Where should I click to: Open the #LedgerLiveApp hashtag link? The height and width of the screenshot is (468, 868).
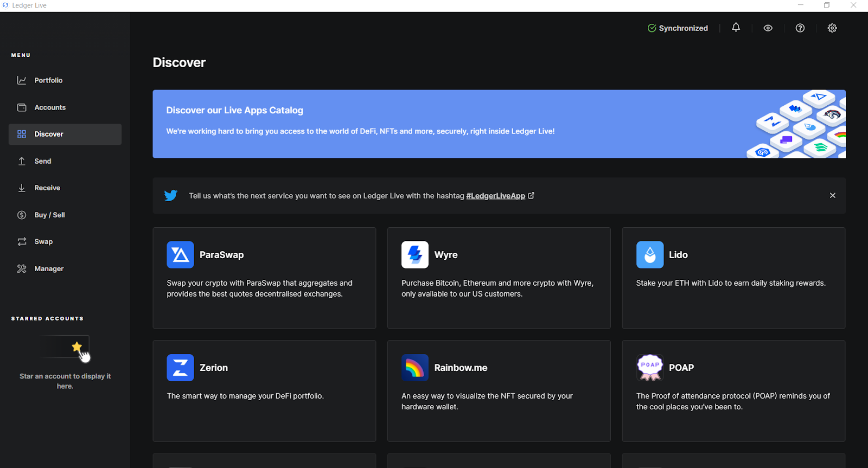pos(495,196)
